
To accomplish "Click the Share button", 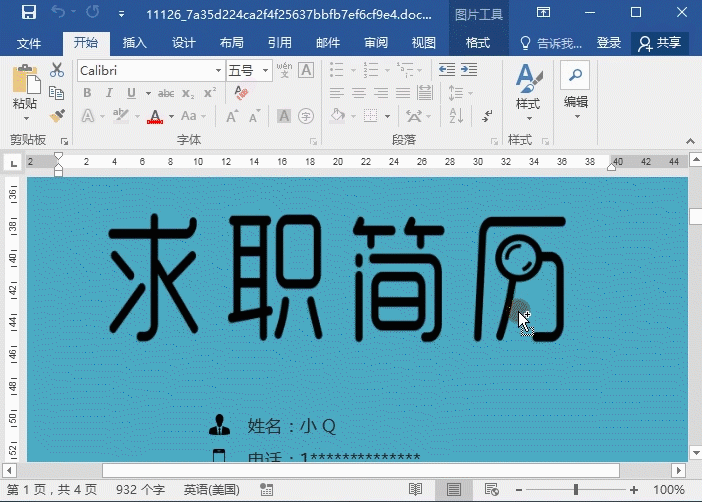I will 659,43.
